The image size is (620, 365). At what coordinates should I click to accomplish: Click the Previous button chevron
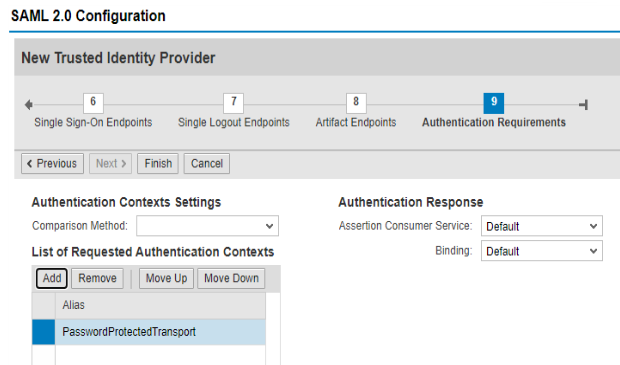(x=29, y=164)
